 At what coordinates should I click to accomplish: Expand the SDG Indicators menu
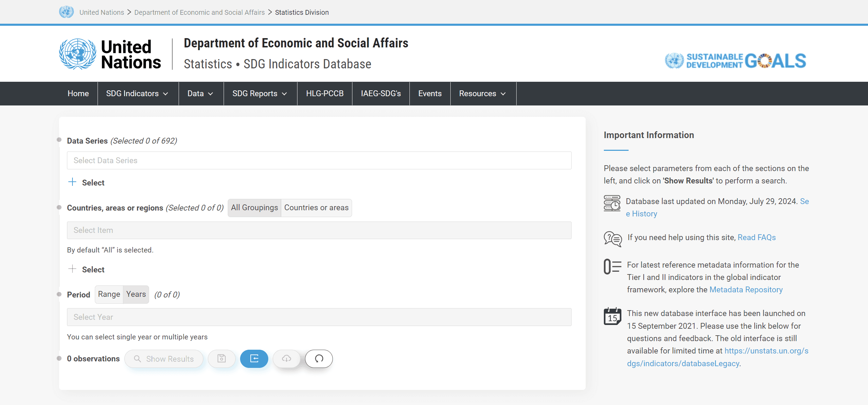click(x=137, y=93)
